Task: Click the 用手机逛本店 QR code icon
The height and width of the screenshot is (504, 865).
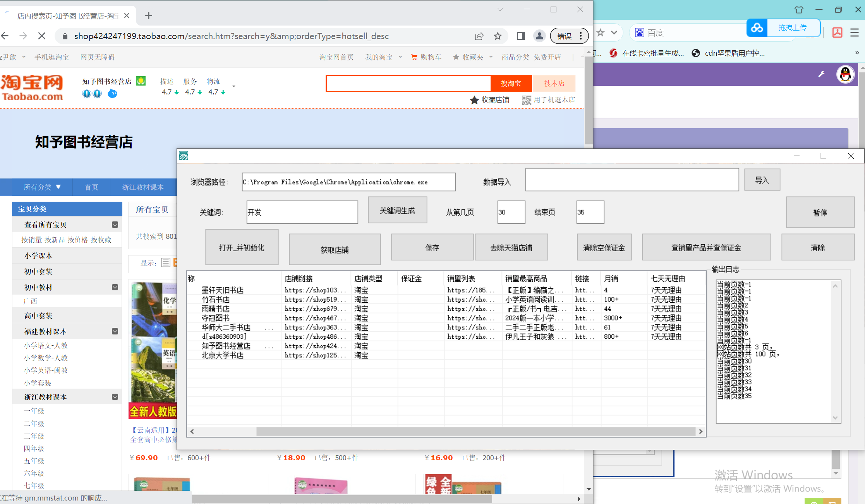Action: pyautogui.click(x=526, y=99)
